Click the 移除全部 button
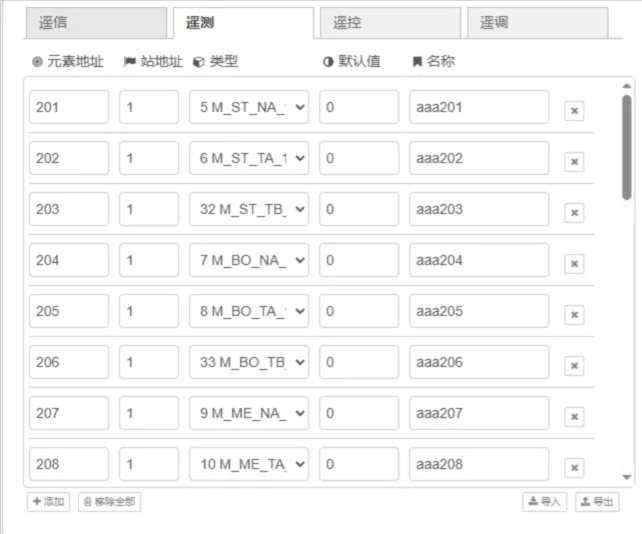Screen dimensions: 642x534 tap(109, 502)
